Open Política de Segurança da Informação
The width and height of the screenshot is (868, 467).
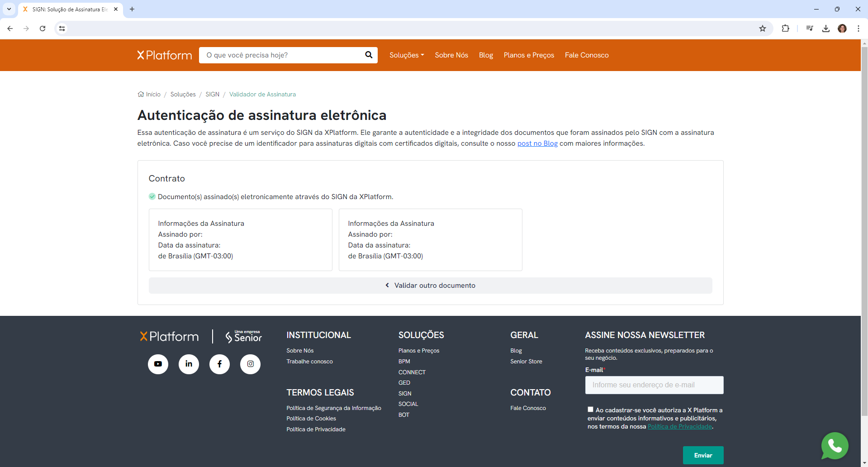pos(334,408)
